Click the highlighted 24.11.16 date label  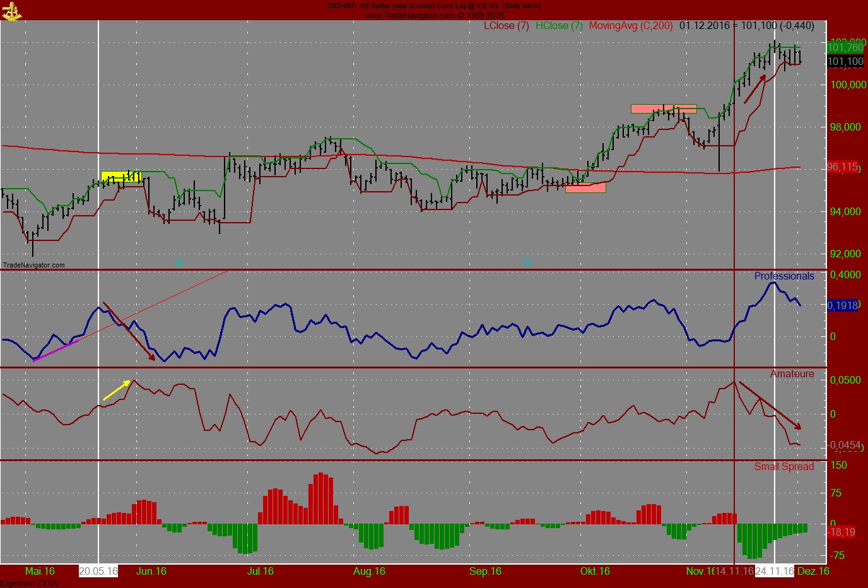pyautogui.click(x=774, y=572)
